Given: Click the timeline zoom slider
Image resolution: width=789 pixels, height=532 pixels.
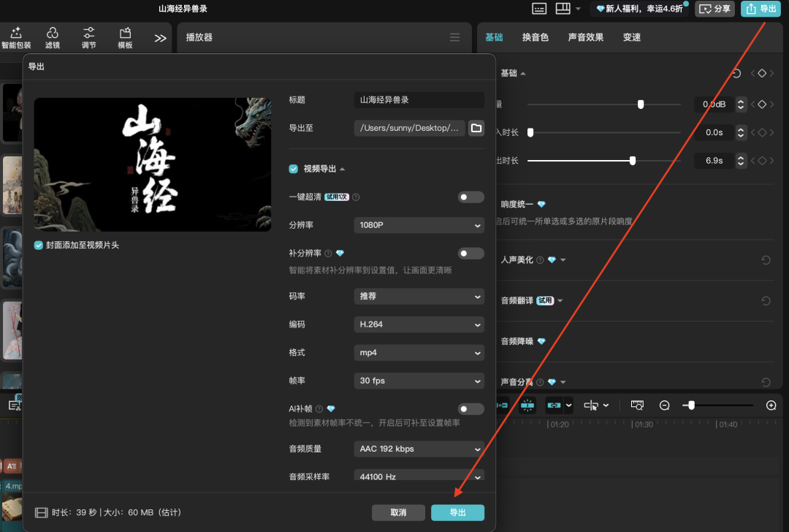Looking at the screenshot, I should [691, 406].
